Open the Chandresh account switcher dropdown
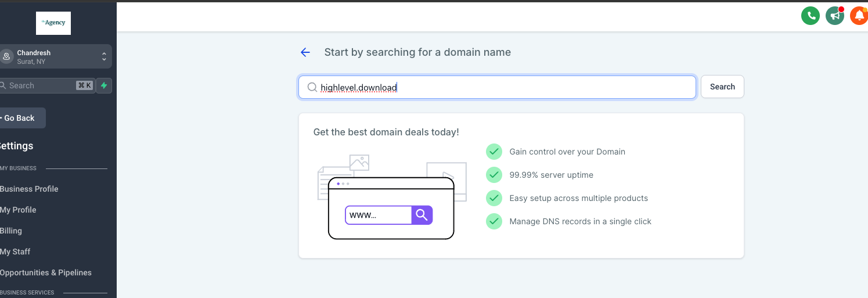This screenshot has width=868, height=298. pos(55,56)
